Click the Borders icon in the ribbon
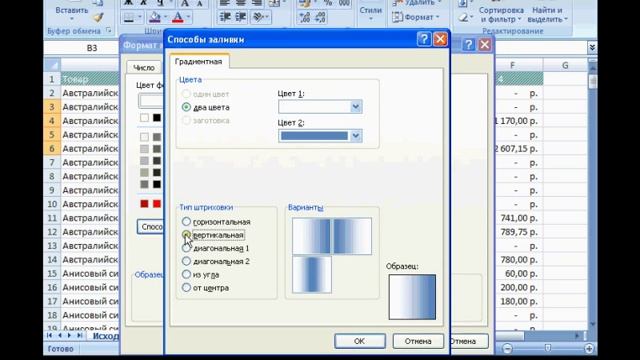640x360 pixels. (x=129, y=17)
